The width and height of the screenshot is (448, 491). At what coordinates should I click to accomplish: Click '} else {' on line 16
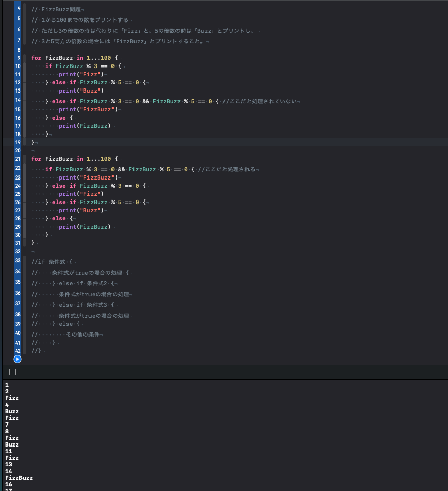[x=59, y=118]
